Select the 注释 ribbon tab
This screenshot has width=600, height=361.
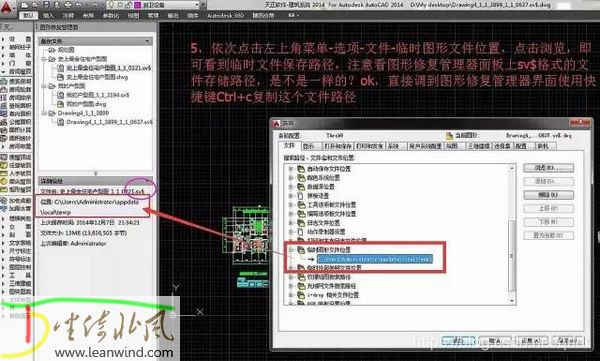(68, 16)
